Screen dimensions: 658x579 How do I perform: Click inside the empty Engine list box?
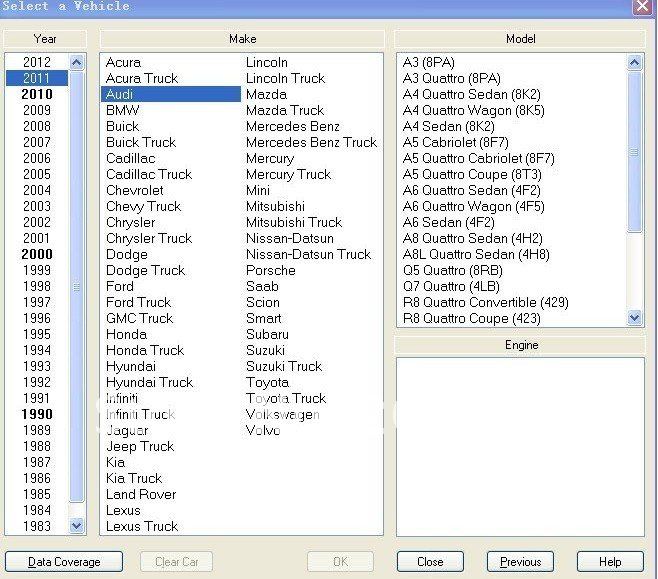click(520, 447)
